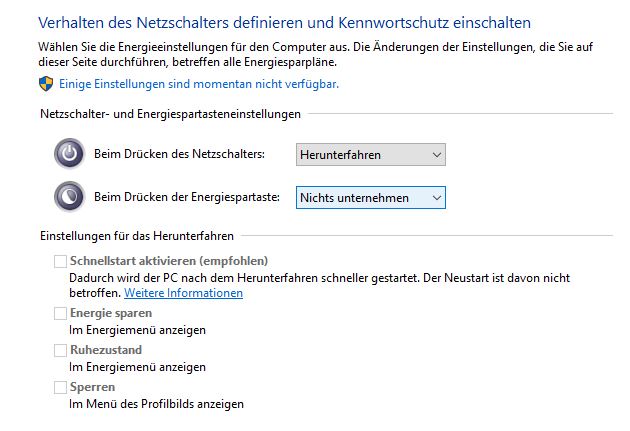Open the 'Weitere Informationen' link
This screenshot has height=431, width=630.
(184, 293)
